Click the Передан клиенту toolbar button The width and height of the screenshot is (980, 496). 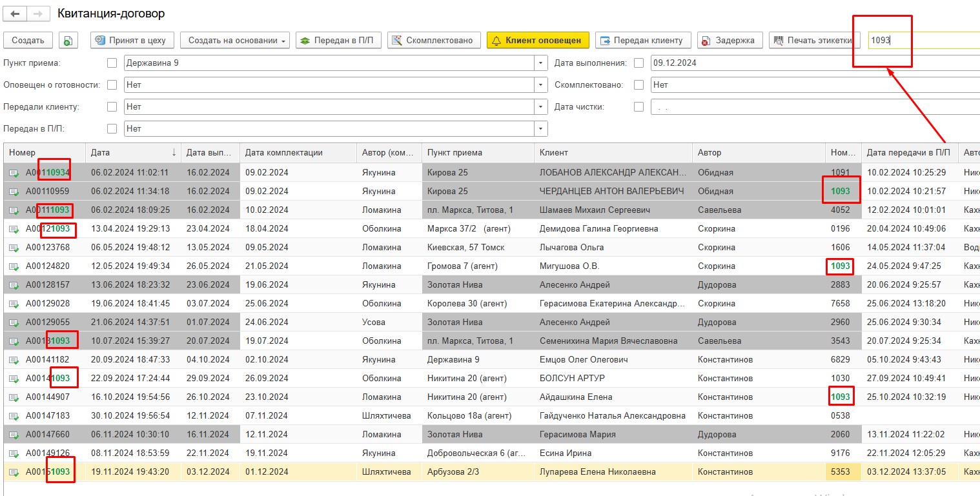[x=643, y=40]
